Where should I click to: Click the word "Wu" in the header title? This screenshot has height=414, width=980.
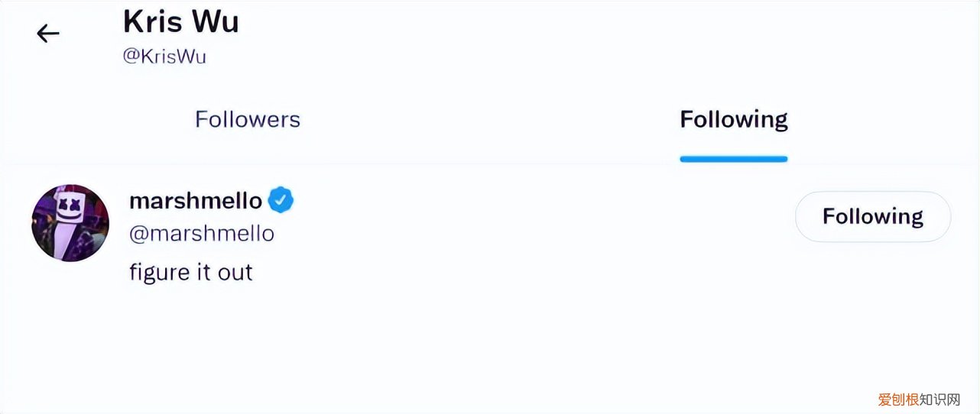(x=217, y=21)
